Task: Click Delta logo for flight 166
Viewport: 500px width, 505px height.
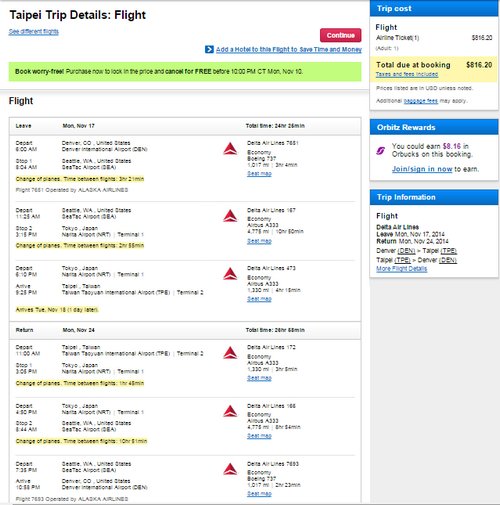Action: pyautogui.click(x=230, y=411)
